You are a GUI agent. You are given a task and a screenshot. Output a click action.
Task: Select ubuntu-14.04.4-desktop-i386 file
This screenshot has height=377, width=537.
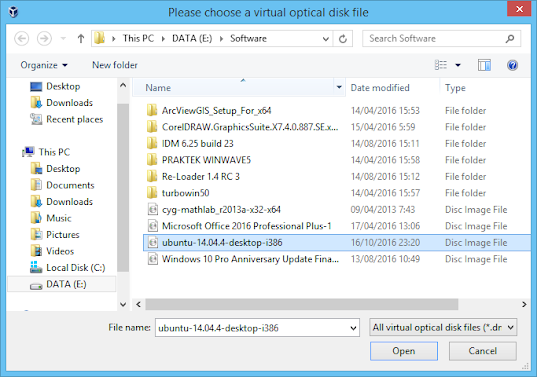click(337, 242)
